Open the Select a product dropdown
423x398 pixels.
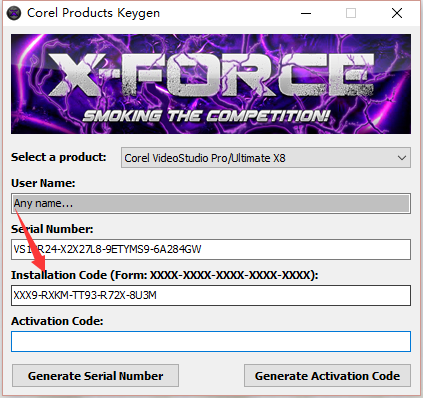coord(266,158)
